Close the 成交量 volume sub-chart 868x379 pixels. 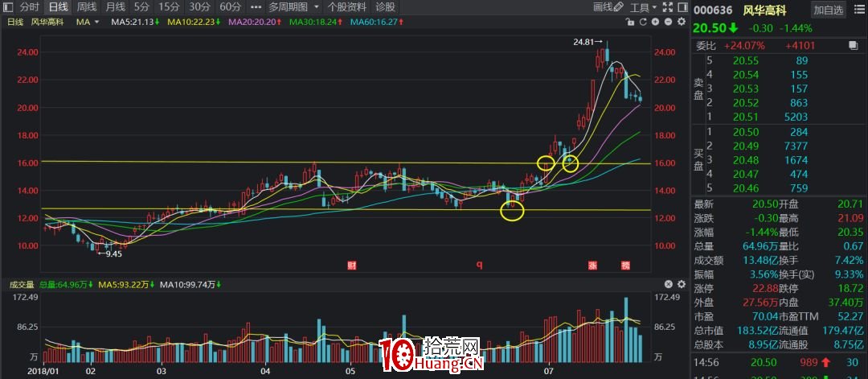coord(668,284)
